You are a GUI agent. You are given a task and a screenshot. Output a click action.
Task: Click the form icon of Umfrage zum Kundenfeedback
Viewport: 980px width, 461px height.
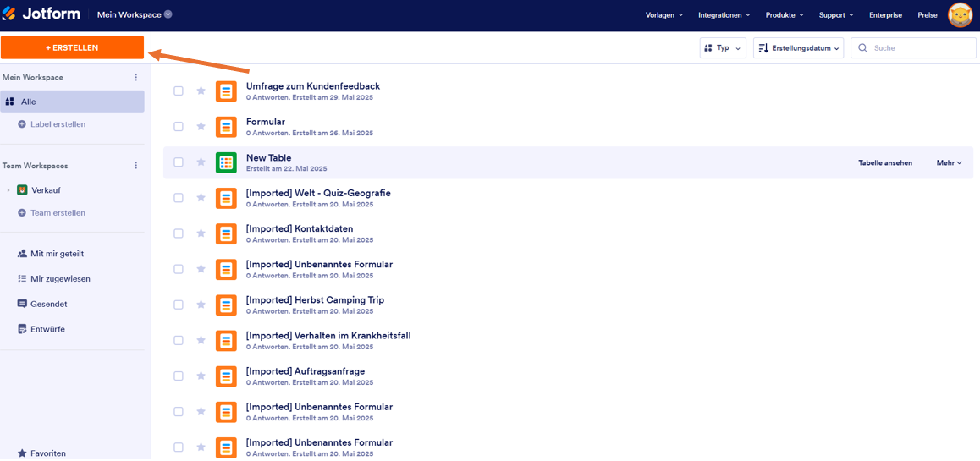coord(226,91)
